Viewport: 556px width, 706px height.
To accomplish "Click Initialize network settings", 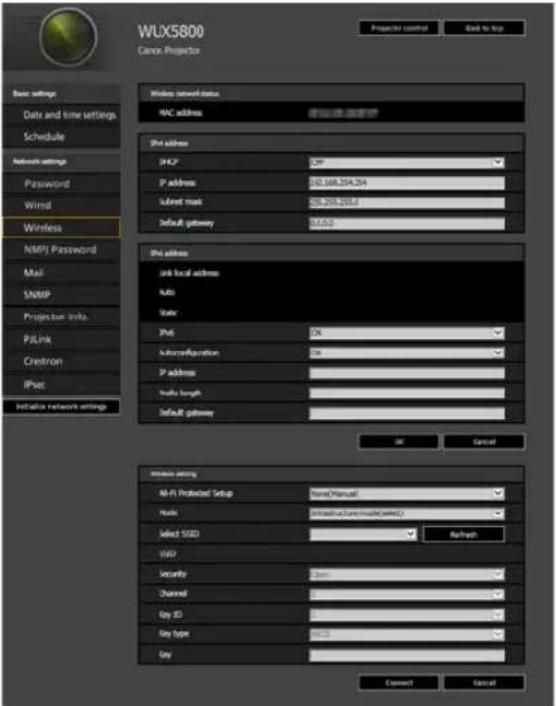I will pos(62,407).
